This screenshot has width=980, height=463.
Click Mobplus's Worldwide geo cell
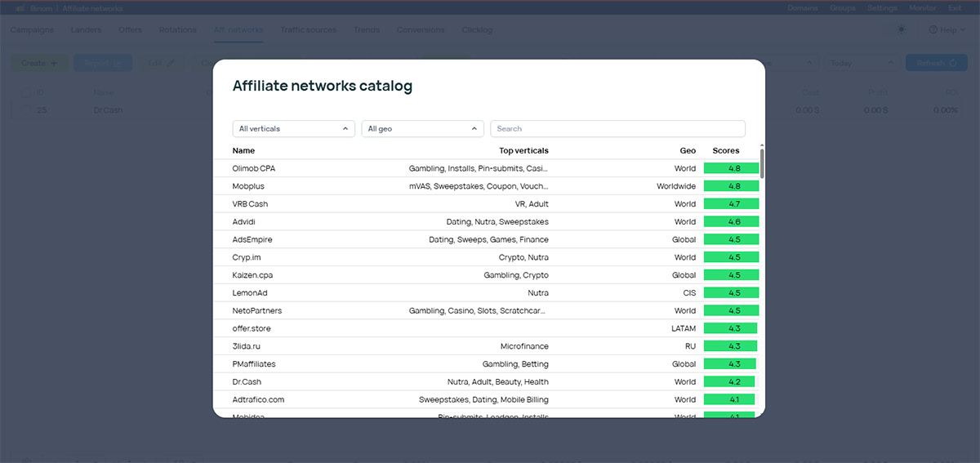click(676, 186)
